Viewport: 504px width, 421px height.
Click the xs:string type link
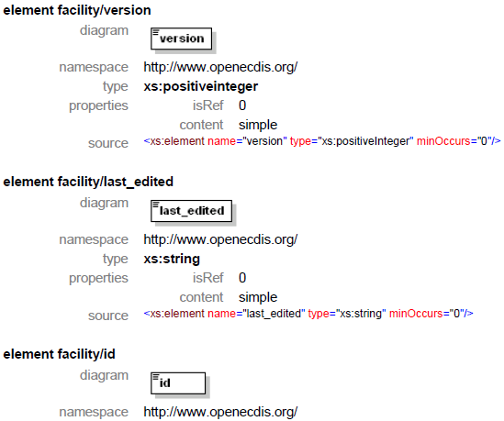(x=172, y=259)
